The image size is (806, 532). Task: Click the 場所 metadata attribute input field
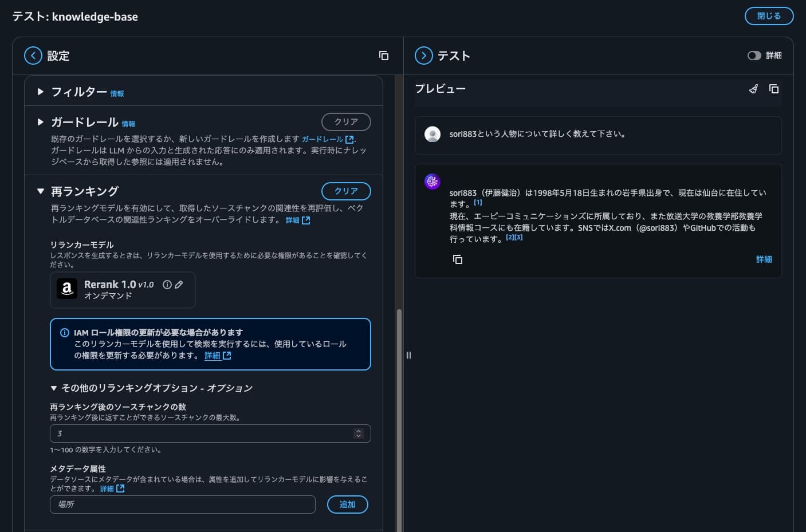[182, 505]
